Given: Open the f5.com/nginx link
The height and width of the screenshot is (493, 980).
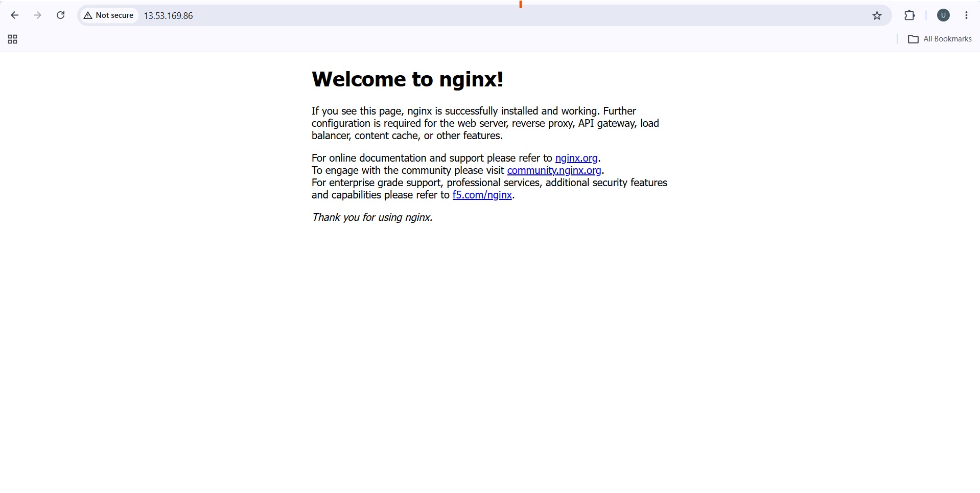Looking at the screenshot, I should tap(482, 195).
